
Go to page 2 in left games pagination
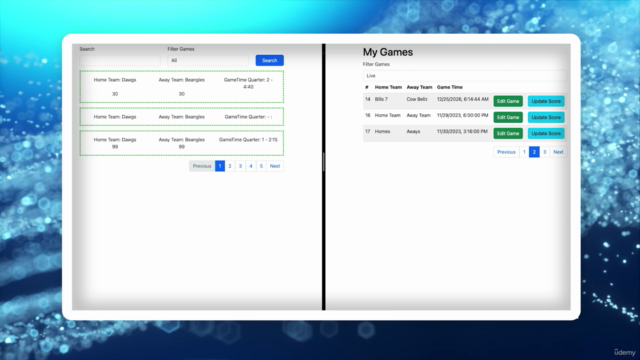[x=230, y=166]
